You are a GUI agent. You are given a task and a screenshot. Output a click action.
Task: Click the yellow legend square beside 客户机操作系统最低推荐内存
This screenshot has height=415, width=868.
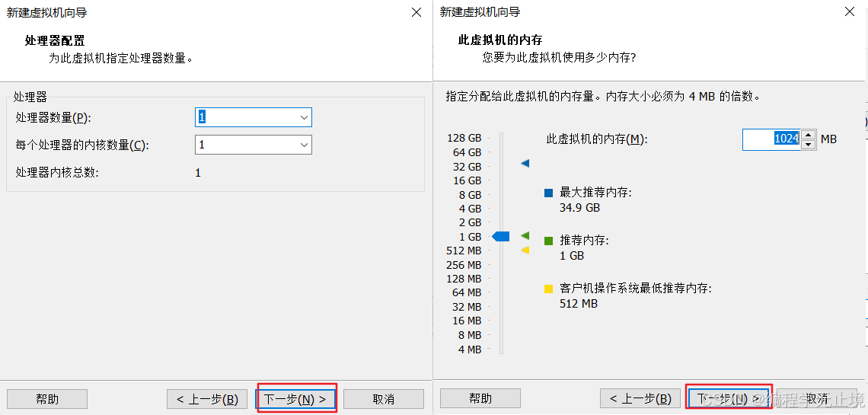[x=548, y=289]
